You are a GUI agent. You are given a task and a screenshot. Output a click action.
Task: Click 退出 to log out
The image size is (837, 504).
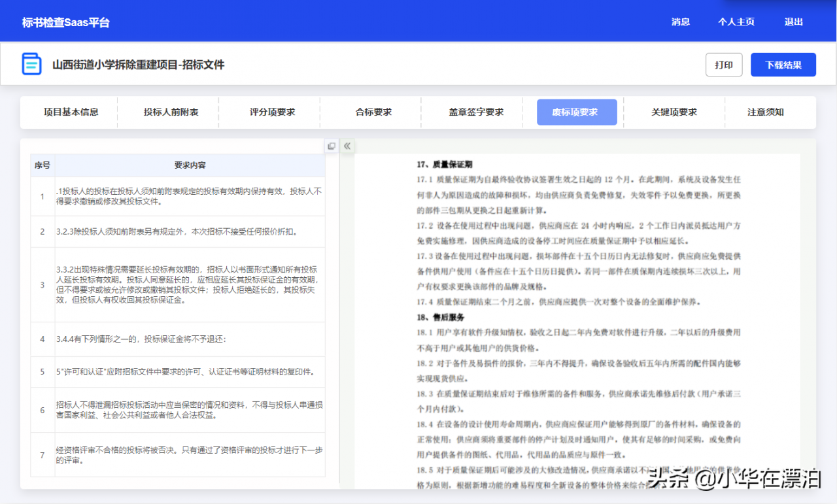(794, 22)
